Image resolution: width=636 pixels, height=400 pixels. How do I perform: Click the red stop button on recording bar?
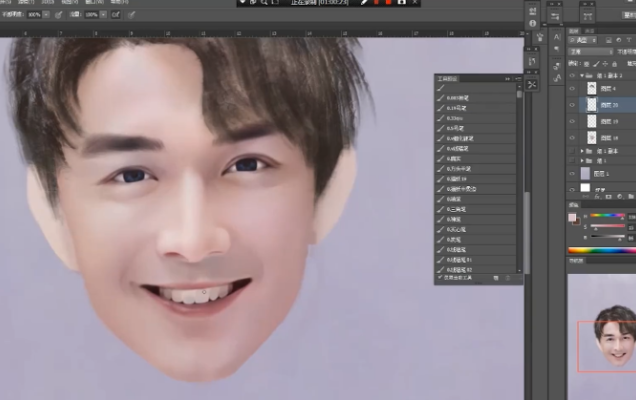[x=386, y=4]
